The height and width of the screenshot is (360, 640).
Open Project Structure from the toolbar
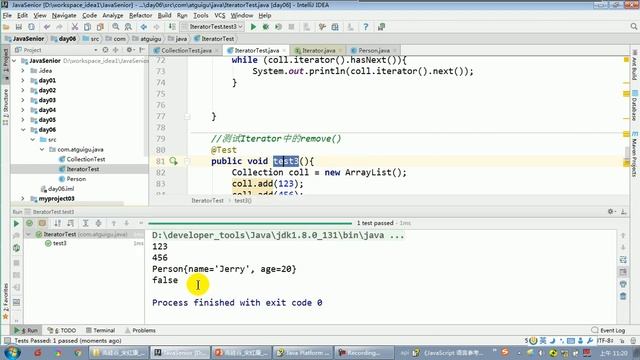coord(335,27)
